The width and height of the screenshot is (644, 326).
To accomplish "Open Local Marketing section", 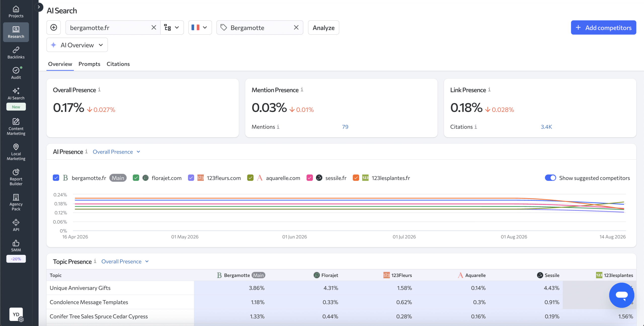I will point(16,152).
